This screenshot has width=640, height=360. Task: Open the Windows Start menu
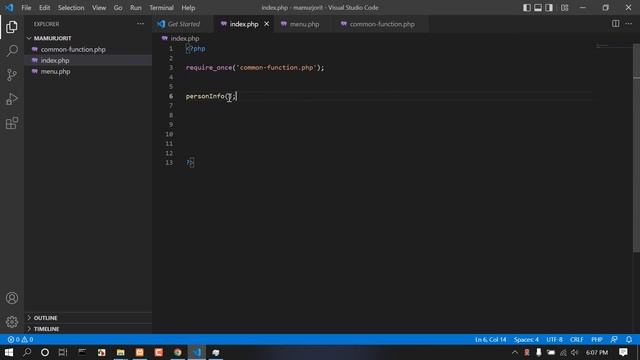(9, 352)
